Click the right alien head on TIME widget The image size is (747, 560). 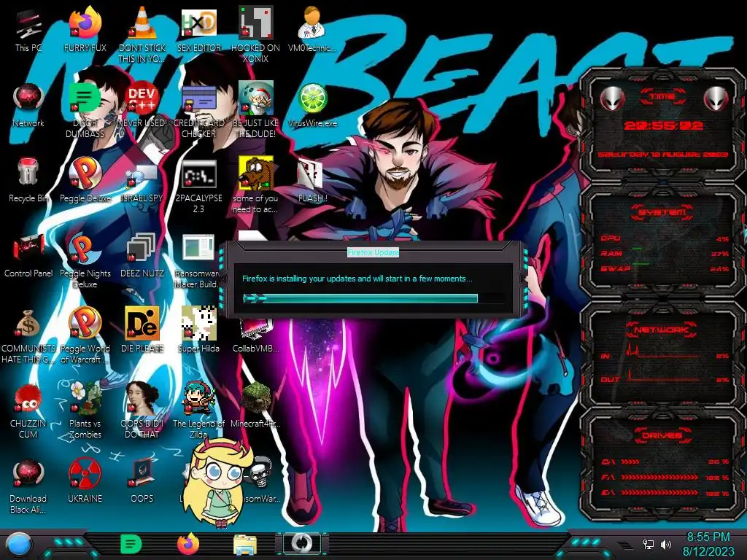coord(716,98)
